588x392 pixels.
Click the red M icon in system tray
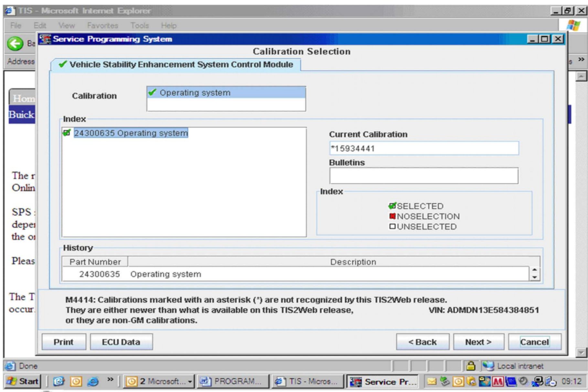[x=497, y=382]
